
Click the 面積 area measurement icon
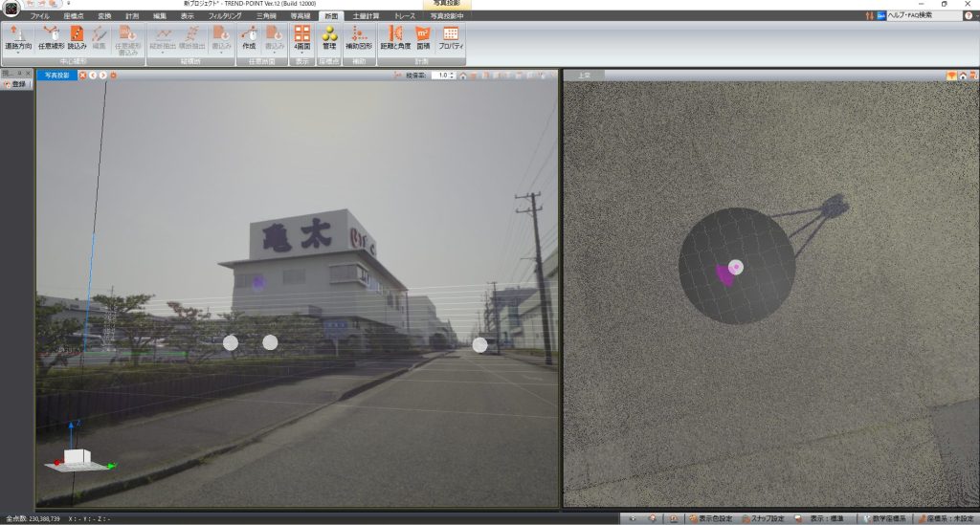[423, 34]
